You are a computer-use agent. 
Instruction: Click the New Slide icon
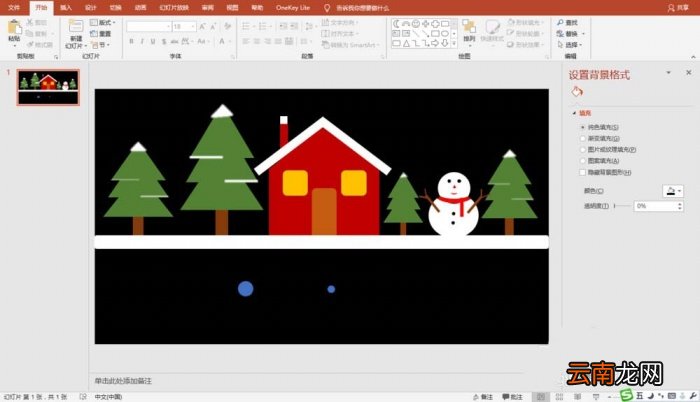tap(76, 27)
